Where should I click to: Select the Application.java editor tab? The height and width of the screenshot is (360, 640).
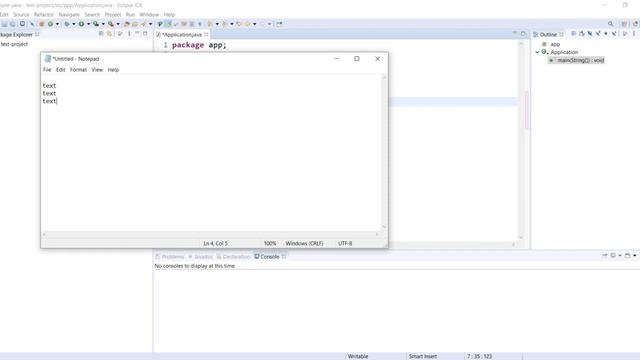[x=182, y=35]
